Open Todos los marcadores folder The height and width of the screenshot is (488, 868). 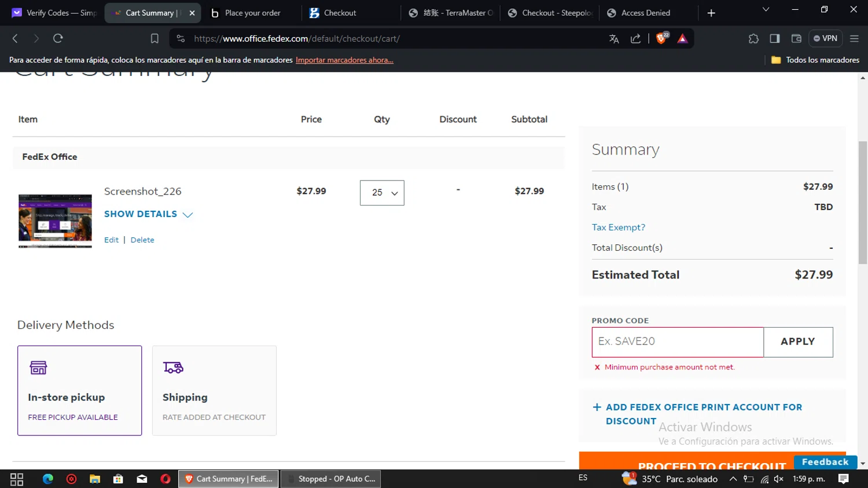pos(815,60)
